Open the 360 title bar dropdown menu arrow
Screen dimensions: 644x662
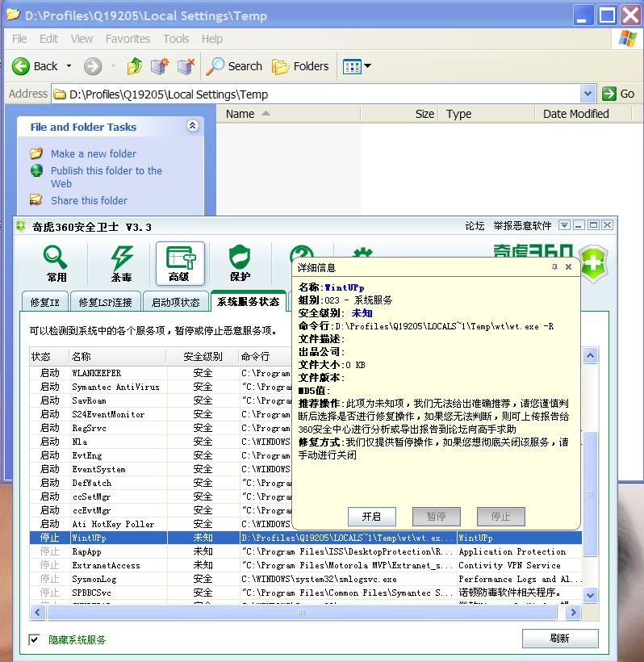[x=564, y=225]
